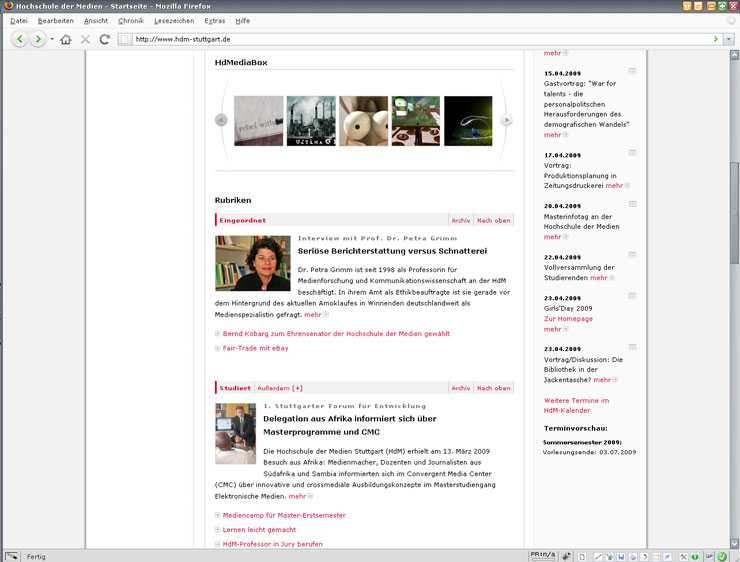Click the calendar icon beside Girls'Day date
Viewport: 740px width, 562px height.
[x=632, y=296]
